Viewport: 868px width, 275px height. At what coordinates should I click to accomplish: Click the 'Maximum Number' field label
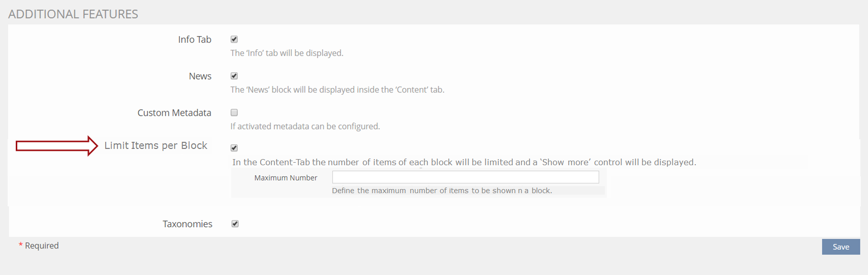[x=286, y=178]
